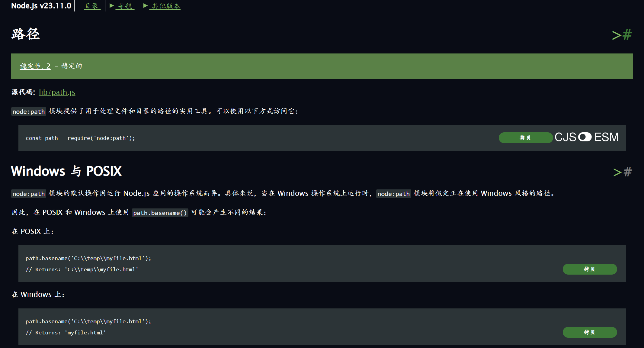
Task: Click the Node.js v23.11.0 title
Action: tap(41, 5)
